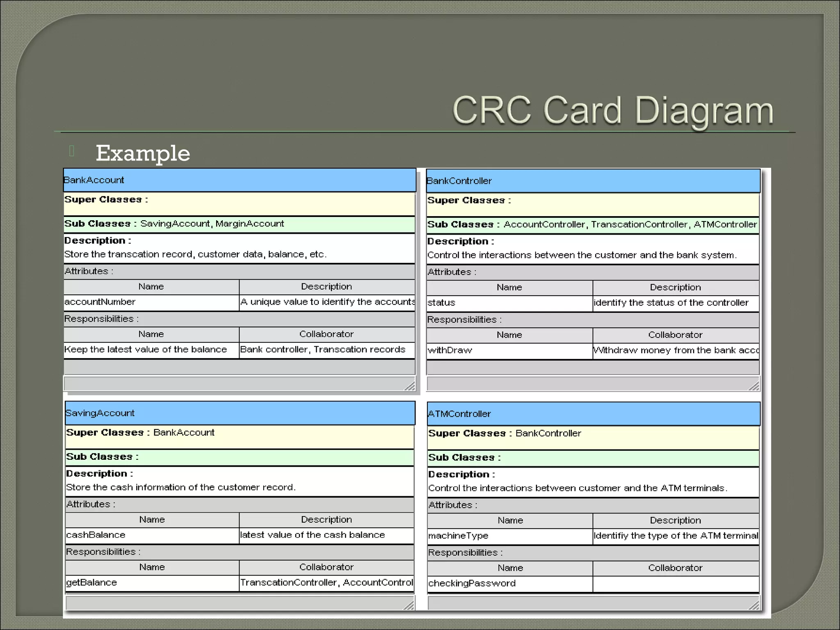Click the withDraw responsibility cell
840x630 pixels.
pyautogui.click(x=509, y=351)
